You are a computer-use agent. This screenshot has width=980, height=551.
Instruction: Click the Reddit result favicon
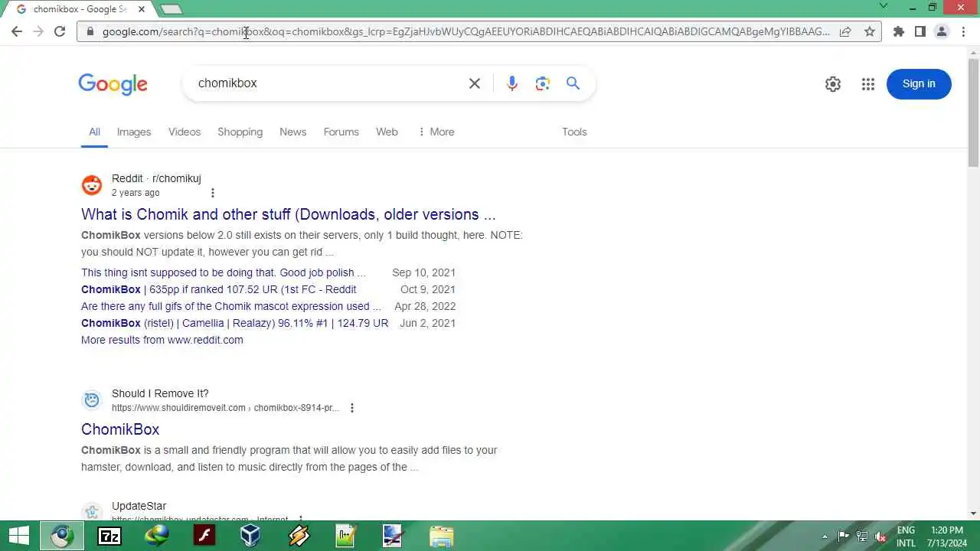coord(92,185)
